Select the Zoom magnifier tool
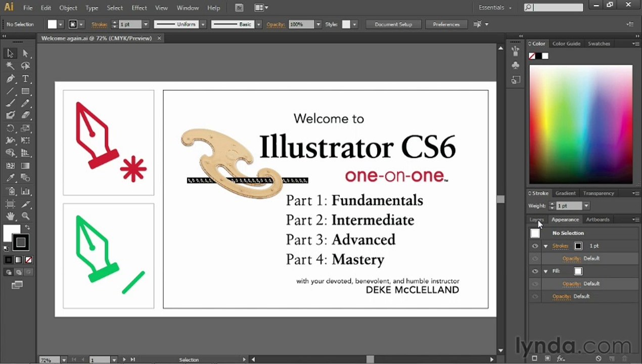 click(x=25, y=216)
